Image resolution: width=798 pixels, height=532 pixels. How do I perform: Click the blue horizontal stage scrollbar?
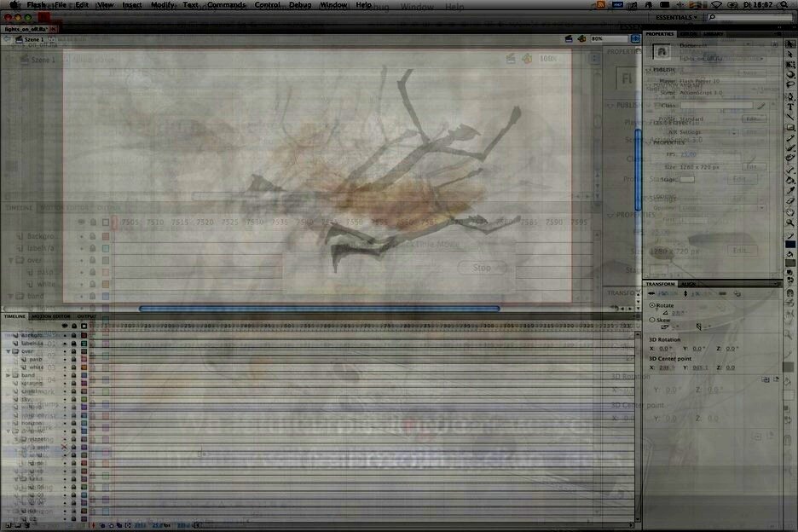point(320,308)
